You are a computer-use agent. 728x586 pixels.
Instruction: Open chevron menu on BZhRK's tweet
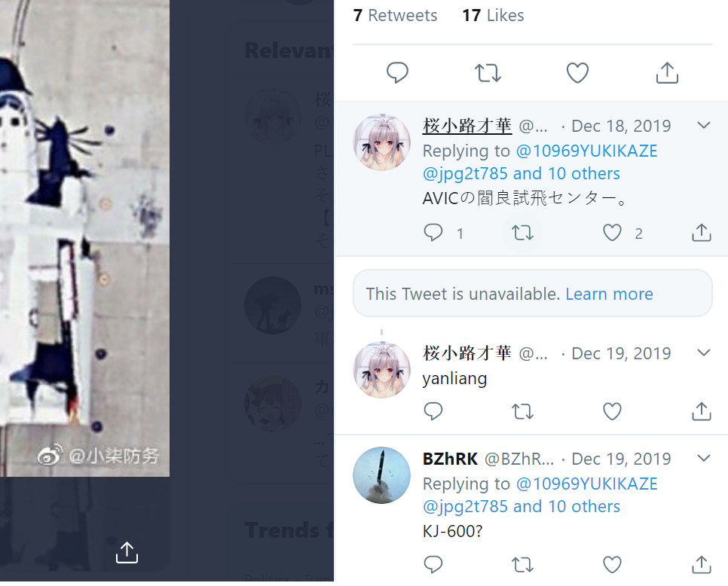[704, 459]
